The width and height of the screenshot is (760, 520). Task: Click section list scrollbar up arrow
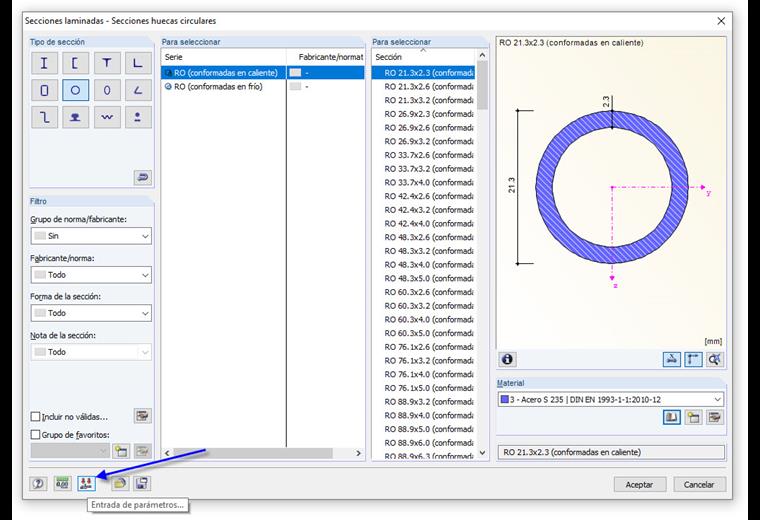(x=482, y=55)
